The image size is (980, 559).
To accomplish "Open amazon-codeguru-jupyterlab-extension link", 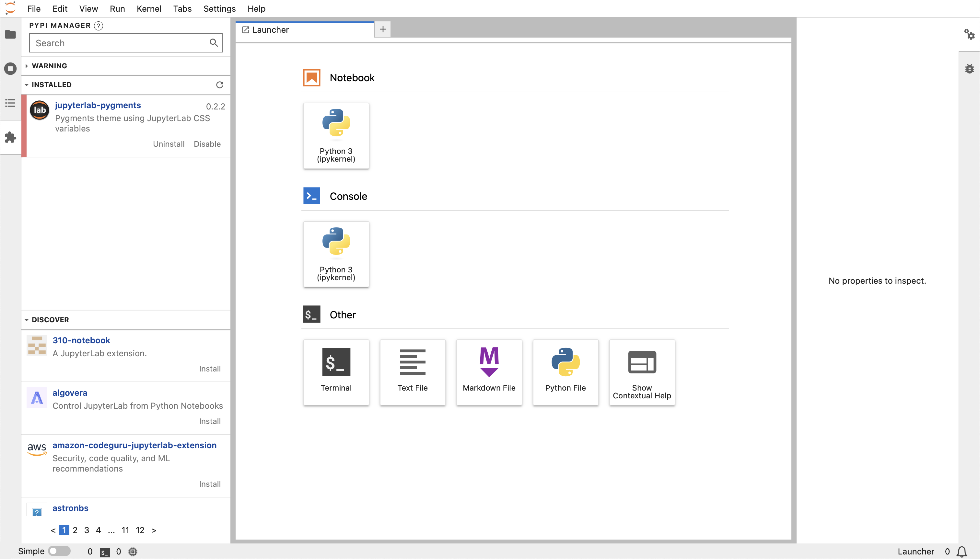I will tap(134, 445).
